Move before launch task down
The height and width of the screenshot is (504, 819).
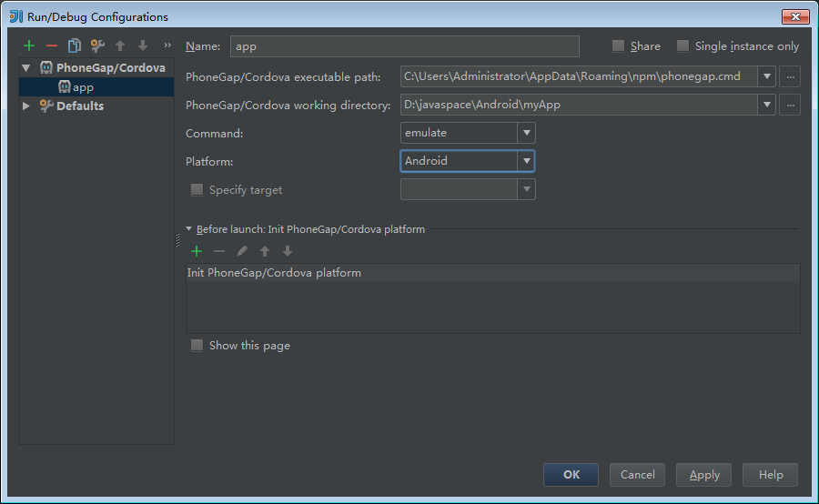[x=288, y=251]
